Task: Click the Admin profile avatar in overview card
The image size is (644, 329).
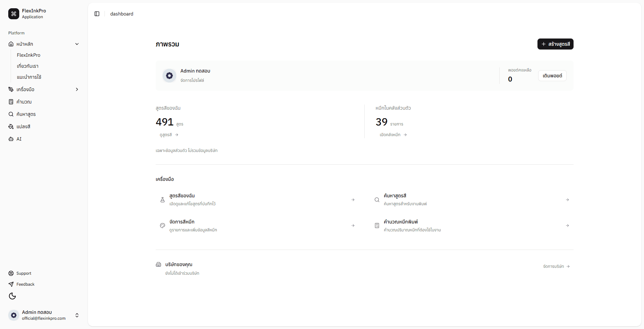Action: click(169, 76)
